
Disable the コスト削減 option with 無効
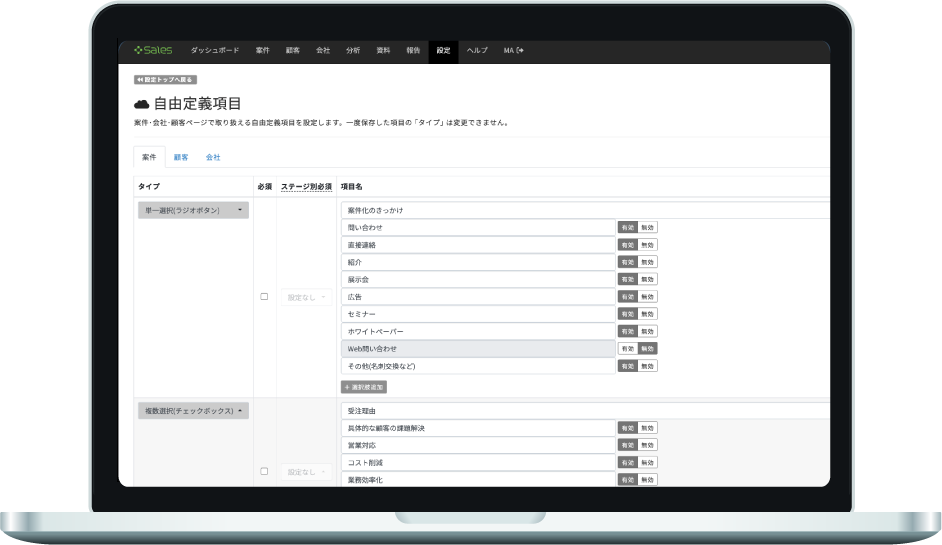click(x=648, y=462)
